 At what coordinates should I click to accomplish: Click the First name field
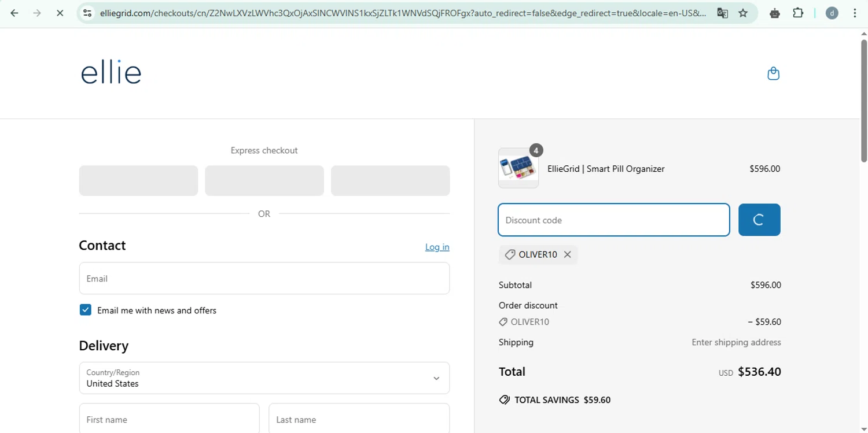tap(169, 419)
